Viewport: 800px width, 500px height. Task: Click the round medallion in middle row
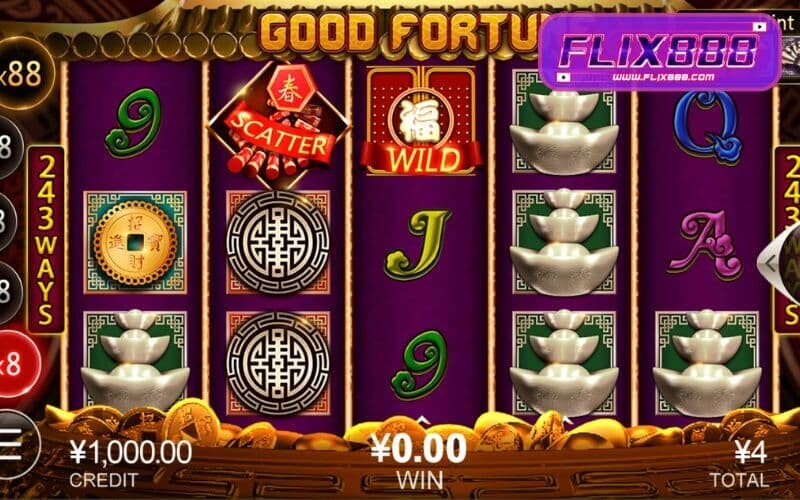(278, 243)
